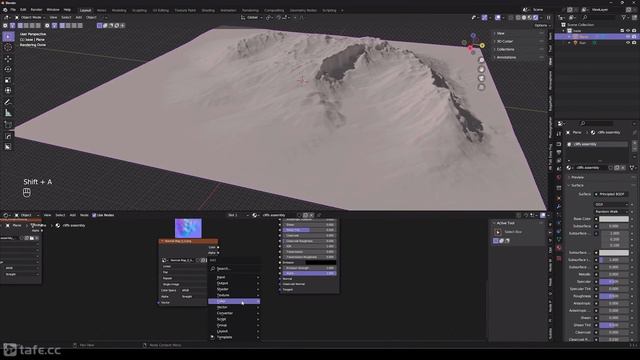Click the Alpha slider on the BSDF node

pyautogui.click(x=309, y=273)
